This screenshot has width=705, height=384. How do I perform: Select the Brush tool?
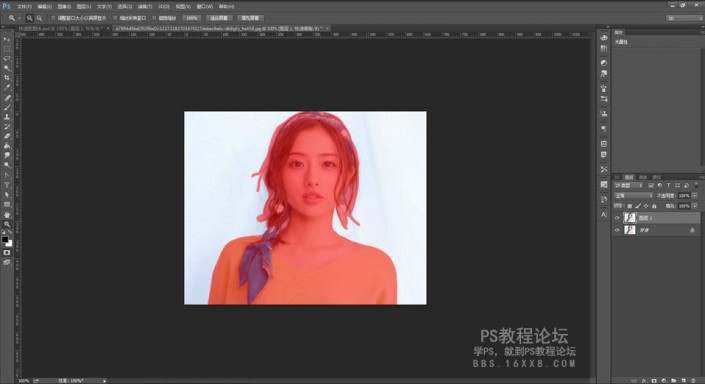click(x=7, y=107)
